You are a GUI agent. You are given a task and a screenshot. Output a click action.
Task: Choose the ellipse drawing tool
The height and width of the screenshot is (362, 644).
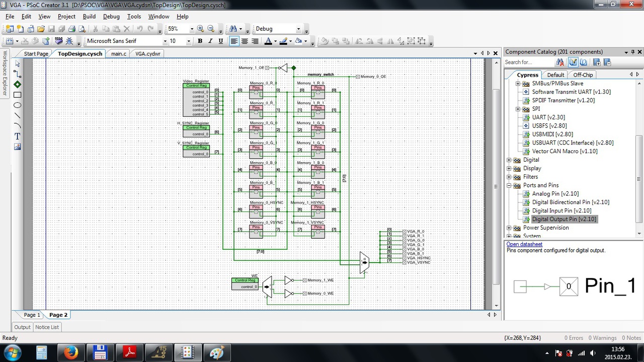18,105
